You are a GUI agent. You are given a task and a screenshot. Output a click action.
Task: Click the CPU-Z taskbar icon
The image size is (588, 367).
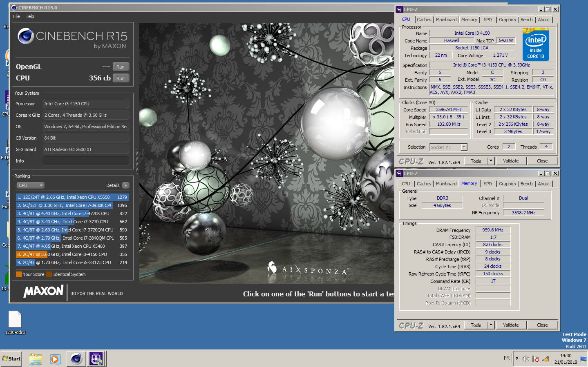coord(96,359)
